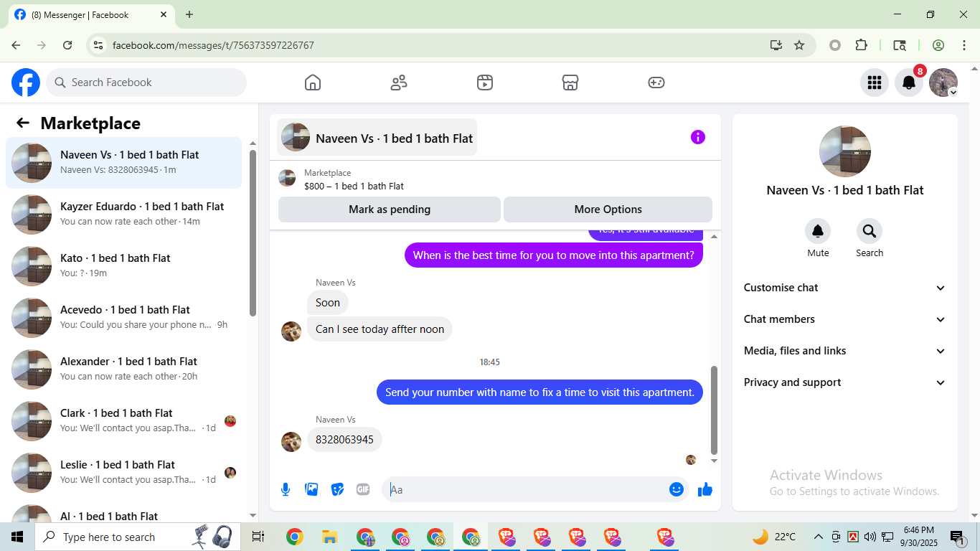Screen dimensions: 980x551
Task: Go to the Home feed icon
Action: coord(313,83)
